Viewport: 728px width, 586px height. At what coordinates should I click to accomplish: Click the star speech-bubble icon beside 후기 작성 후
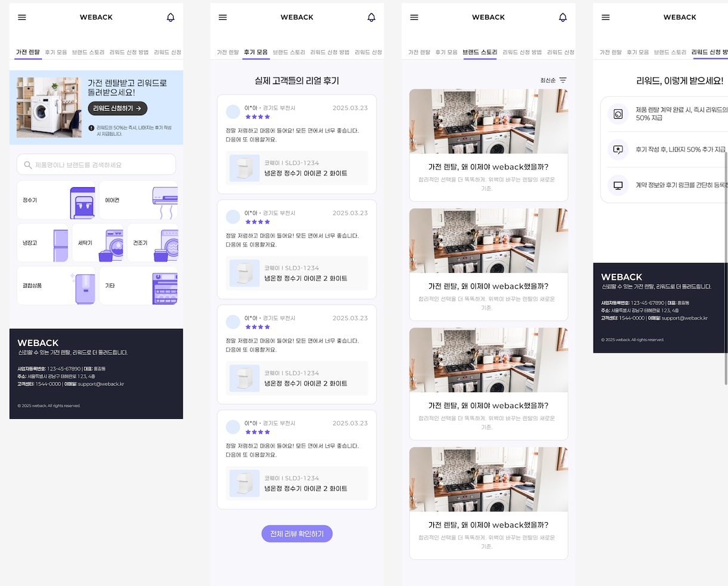tap(618, 149)
